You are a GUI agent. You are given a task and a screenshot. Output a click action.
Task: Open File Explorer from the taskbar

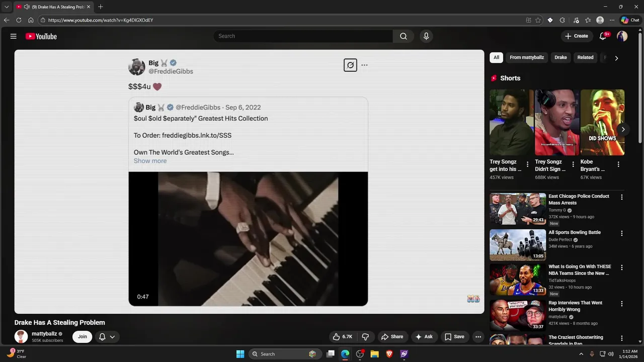tap(374, 354)
